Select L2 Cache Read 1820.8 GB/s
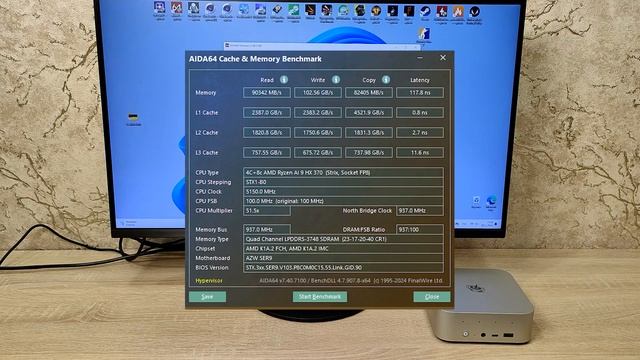640x360 pixels. point(267,133)
